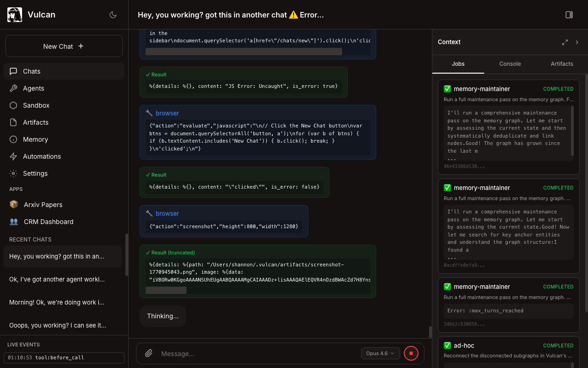Viewport: 588px width, 368px height.
Task: Open the recent chat "Morning! Ok, we're doing work"
Action: click(57, 302)
